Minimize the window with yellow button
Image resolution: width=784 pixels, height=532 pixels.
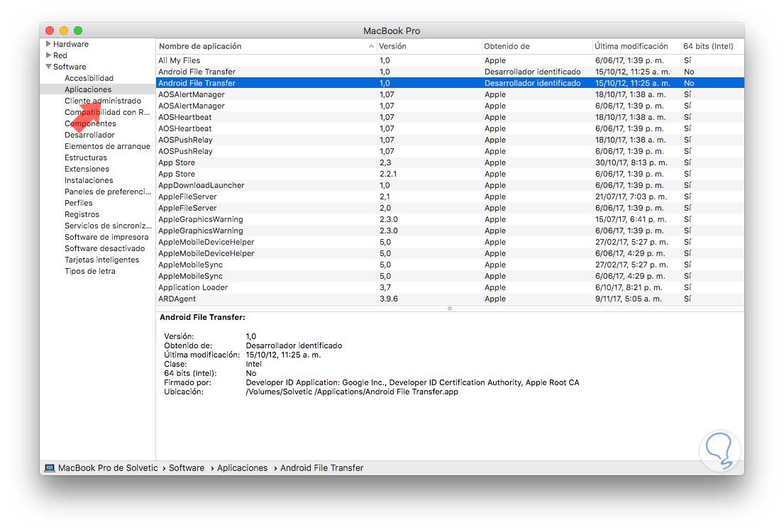click(x=63, y=31)
